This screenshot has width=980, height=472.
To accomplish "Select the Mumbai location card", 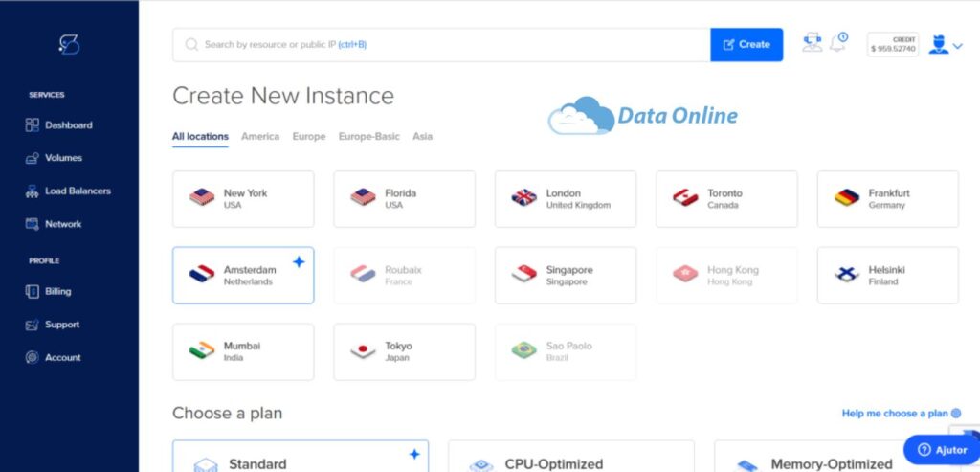I will tap(243, 351).
